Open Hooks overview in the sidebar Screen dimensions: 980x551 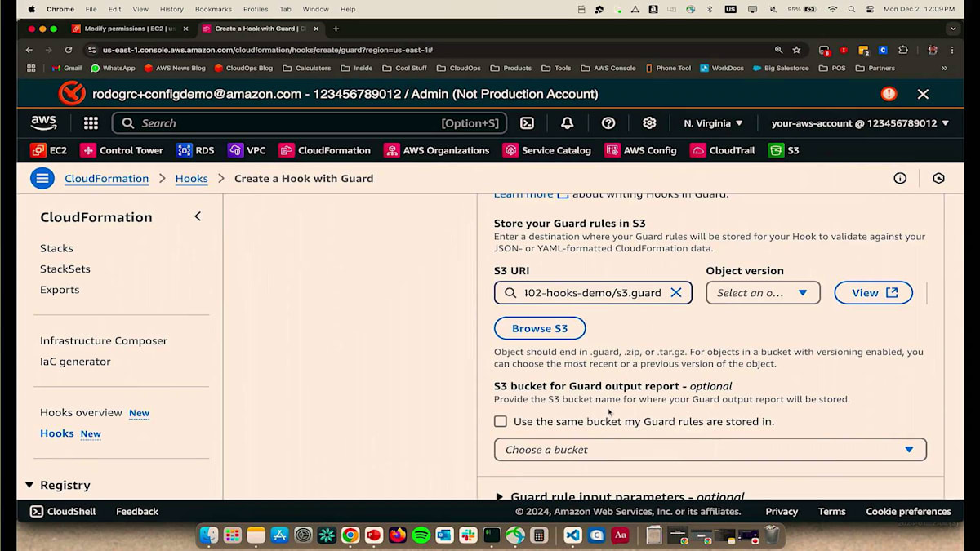81,413
